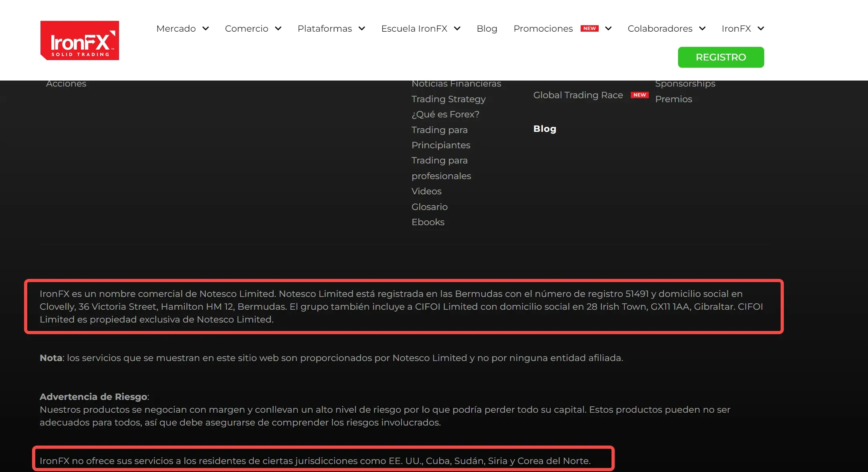Open the Trading Strategy footer link

448,99
